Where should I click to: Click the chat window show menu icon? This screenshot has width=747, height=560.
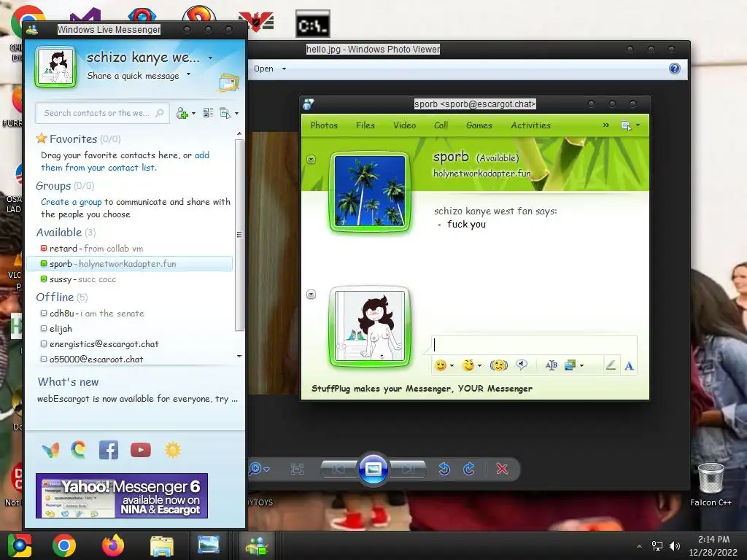627,125
